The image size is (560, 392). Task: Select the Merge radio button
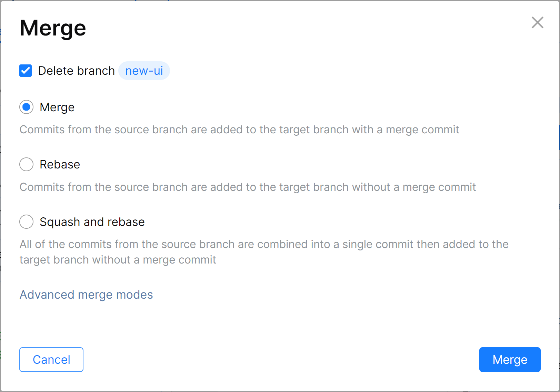(27, 107)
